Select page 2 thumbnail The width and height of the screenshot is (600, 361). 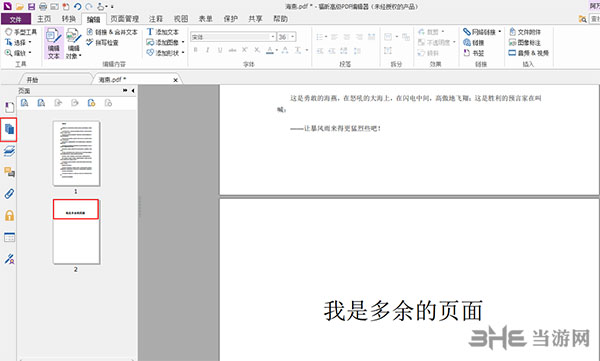[x=76, y=231]
